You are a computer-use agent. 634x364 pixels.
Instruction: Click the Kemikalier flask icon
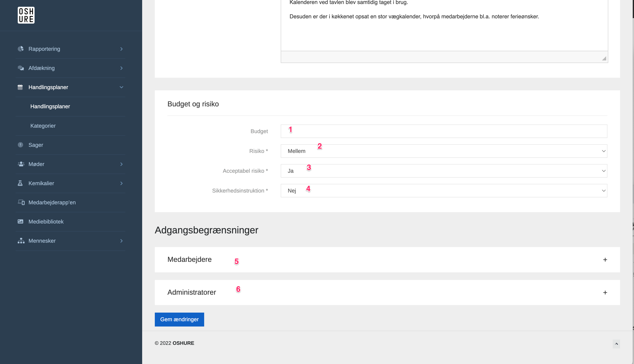click(x=20, y=183)
